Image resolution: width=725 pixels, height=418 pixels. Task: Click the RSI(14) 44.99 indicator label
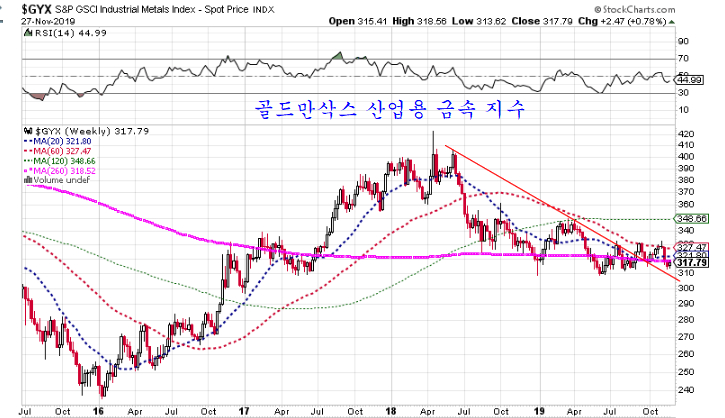[70, 33]
